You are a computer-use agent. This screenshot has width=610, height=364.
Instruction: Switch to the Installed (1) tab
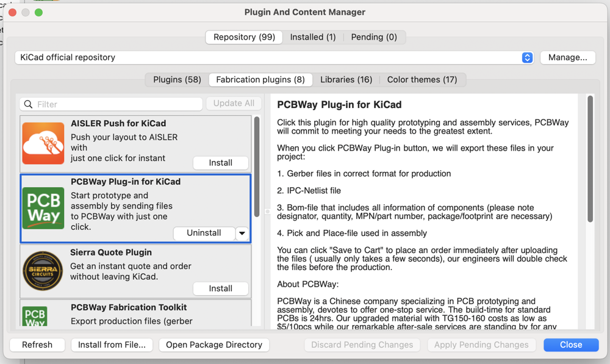(313, 37)
